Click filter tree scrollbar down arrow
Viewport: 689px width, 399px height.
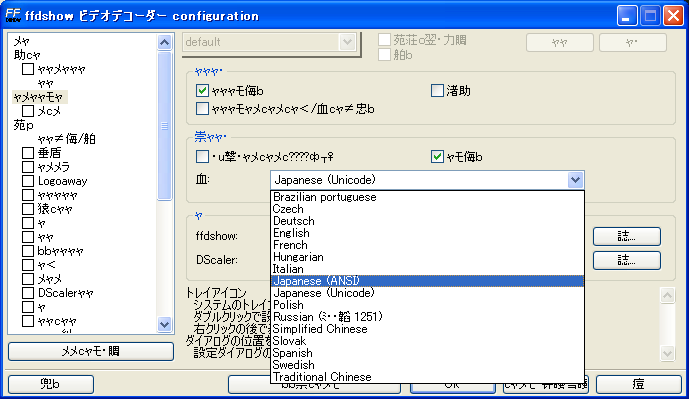click(x=164, y=325)
